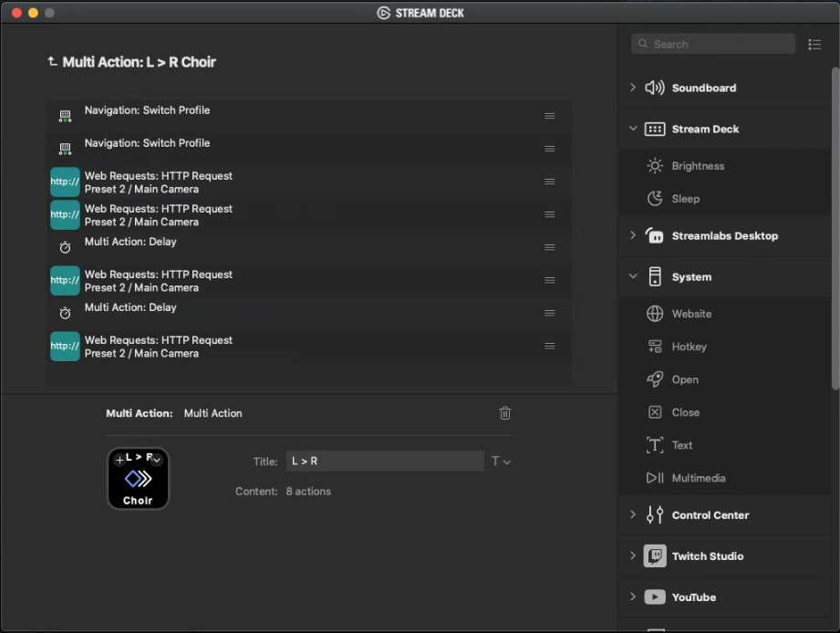Click the back arrow beside Multi Action title

(x=52, y=62)
